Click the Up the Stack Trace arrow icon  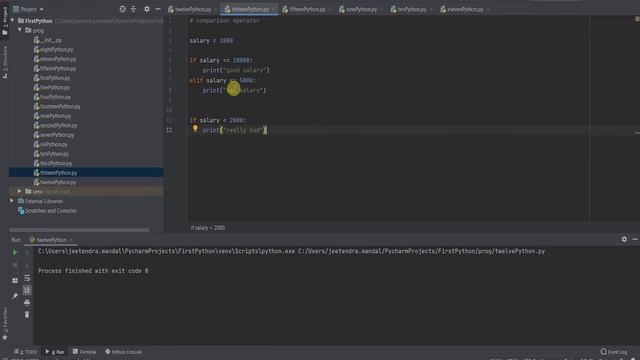(27, 253)
